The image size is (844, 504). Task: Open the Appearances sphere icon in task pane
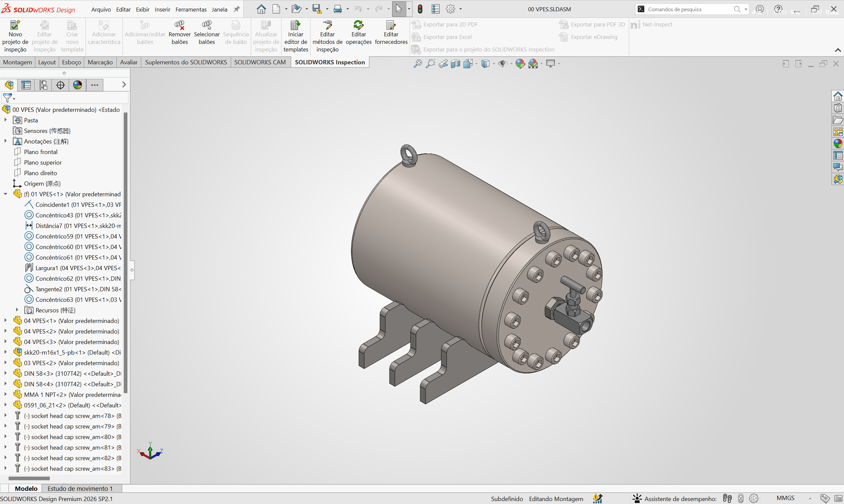coord(838,143)
